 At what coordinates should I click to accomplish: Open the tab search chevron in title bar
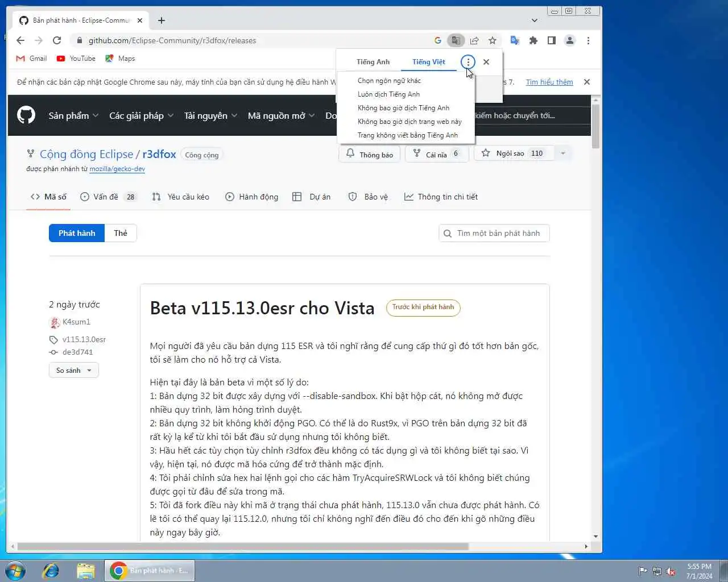(x=534, y=20)
